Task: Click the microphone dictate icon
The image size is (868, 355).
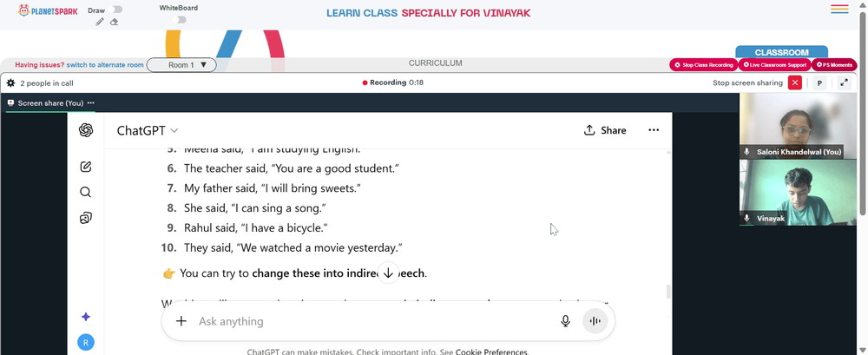Action: coord(565,321)
